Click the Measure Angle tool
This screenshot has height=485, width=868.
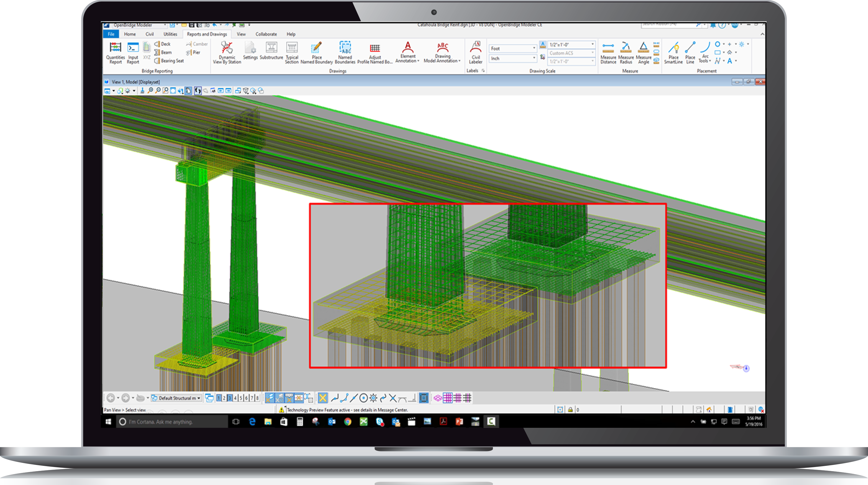(x=643, y=52)
